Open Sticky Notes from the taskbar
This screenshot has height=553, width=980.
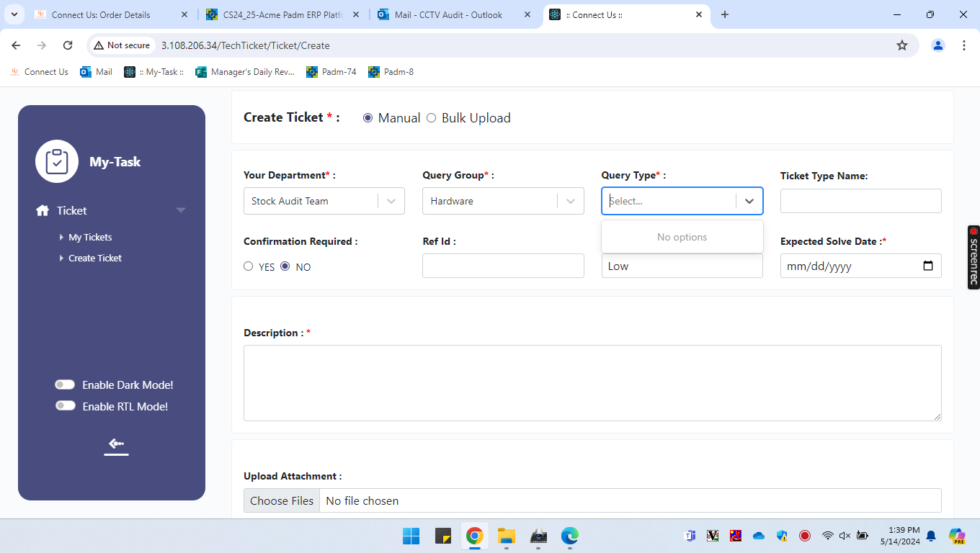pyautogui.click(x=442, y=536)
